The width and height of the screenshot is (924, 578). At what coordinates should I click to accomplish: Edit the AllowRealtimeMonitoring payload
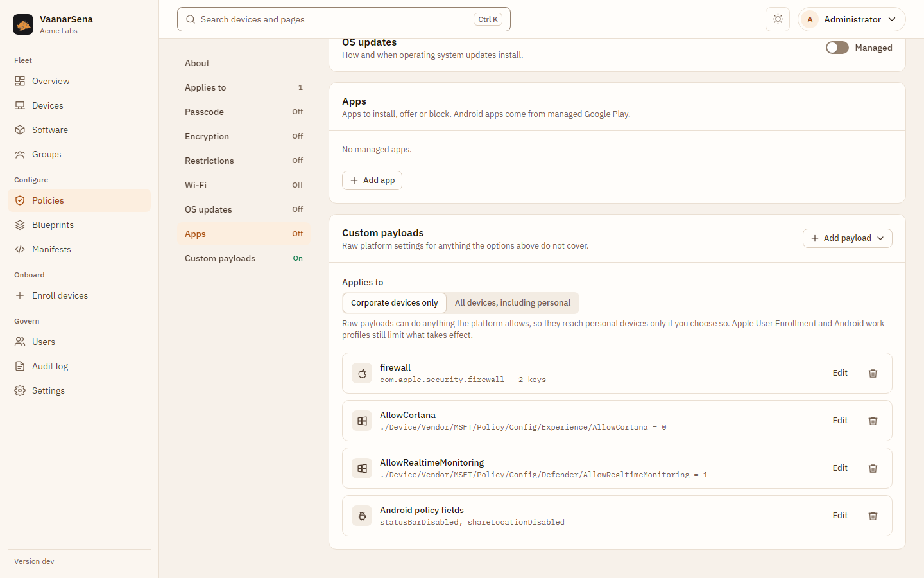[x=840, y=468]
